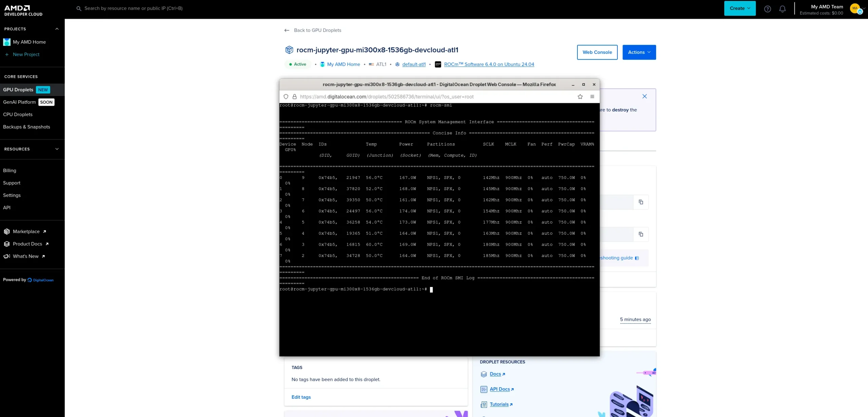Viewport: 868px width, 417px height.
Task: Click the terminal prompt at the cursor
Action: [431, 290]
